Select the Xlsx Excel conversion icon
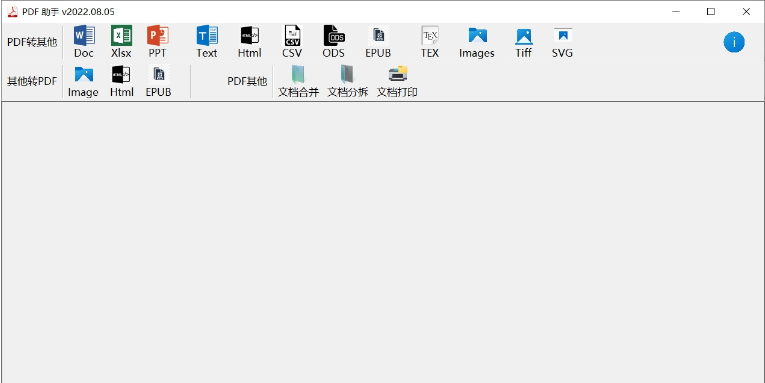Screen dimensions: 765x383 pyautogui.click(x=121, y=42)
